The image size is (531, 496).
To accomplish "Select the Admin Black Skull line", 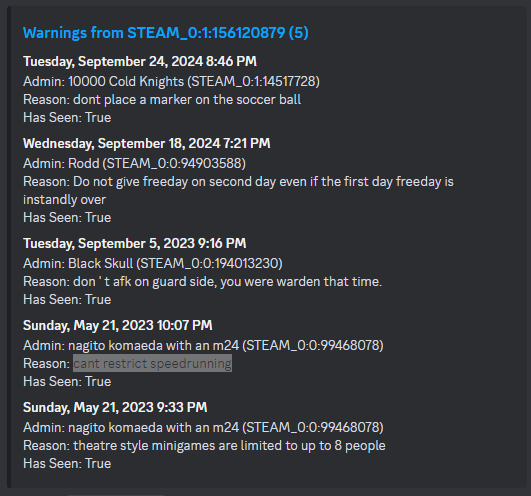I will pyautogui.click(x=153, y=263).
